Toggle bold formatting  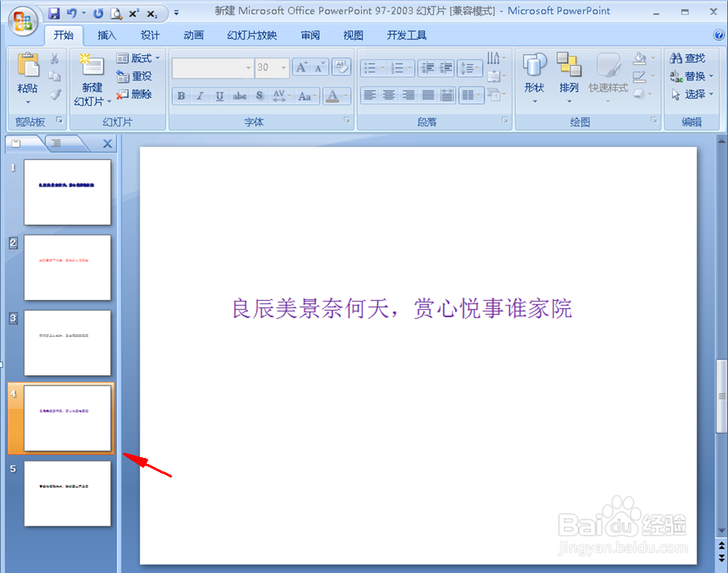(181, 96)
